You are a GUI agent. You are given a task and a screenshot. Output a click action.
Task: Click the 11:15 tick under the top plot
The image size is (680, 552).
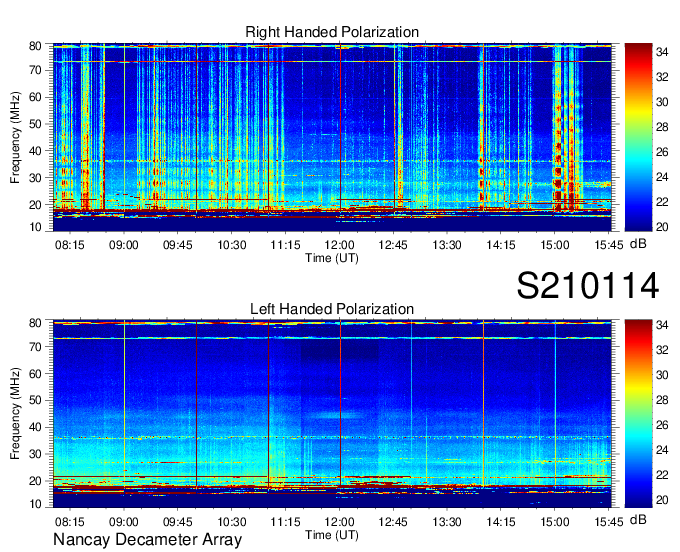(285, 245)
